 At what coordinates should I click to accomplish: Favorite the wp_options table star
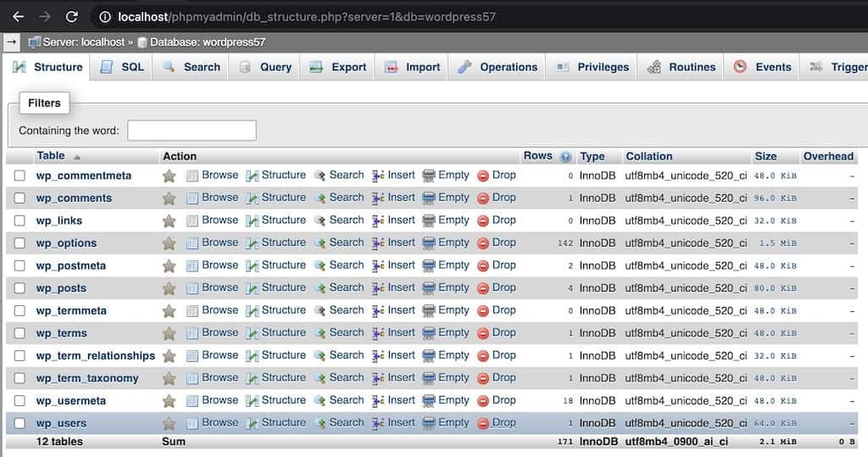[169, 243]
